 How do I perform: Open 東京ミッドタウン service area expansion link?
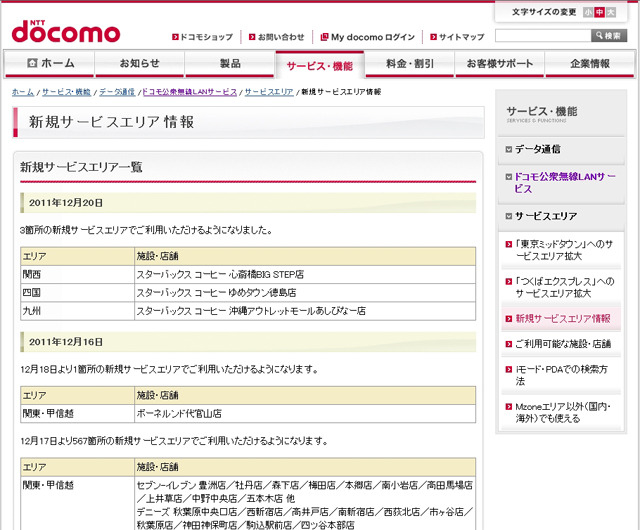[564, 250]
